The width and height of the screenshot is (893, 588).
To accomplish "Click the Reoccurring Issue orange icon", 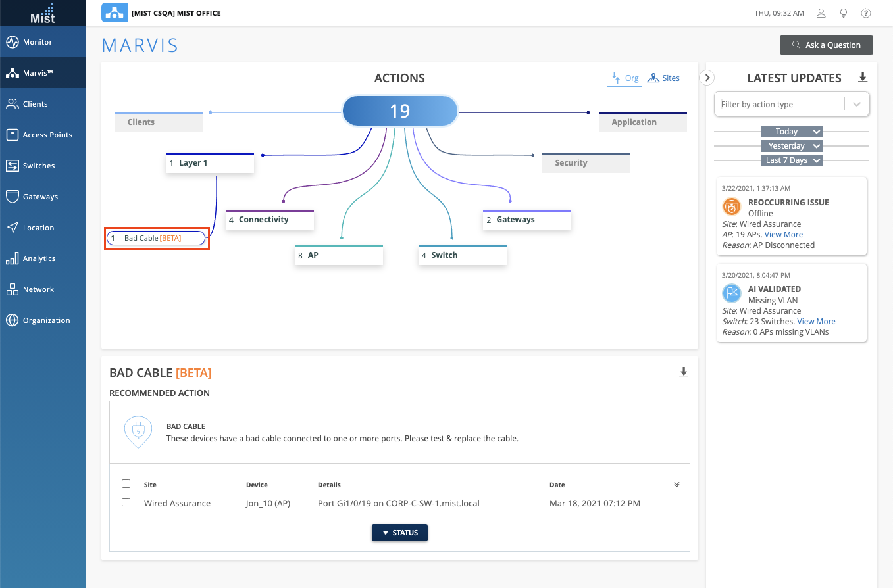I will pos(732,207).
